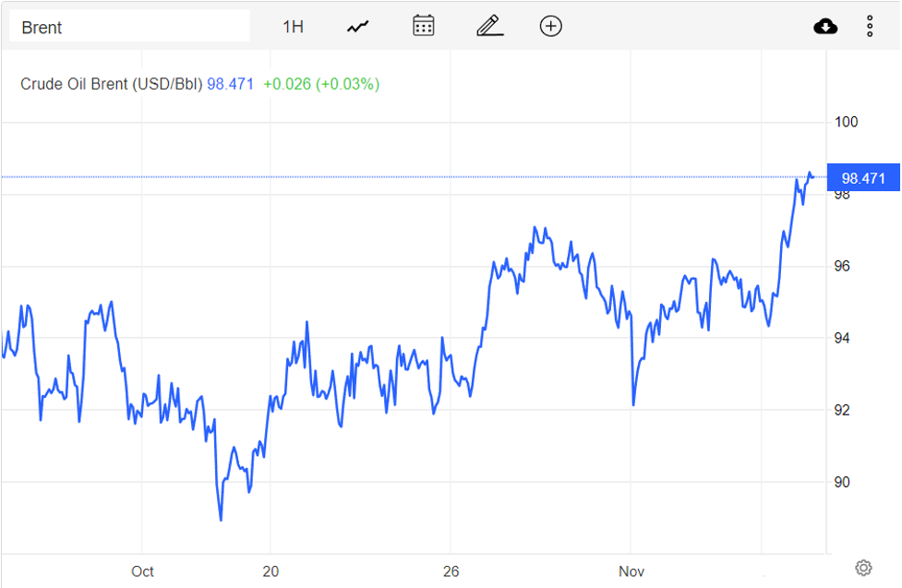The image size is (902, 588).
Task: Open the chart settings gear
Action: click(x=863, y=568)
